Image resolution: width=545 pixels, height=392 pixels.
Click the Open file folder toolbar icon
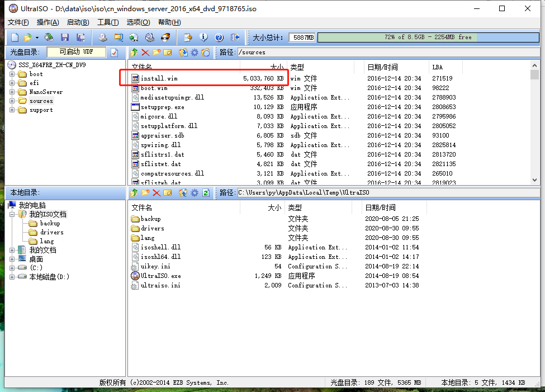[x=27, y=37]
